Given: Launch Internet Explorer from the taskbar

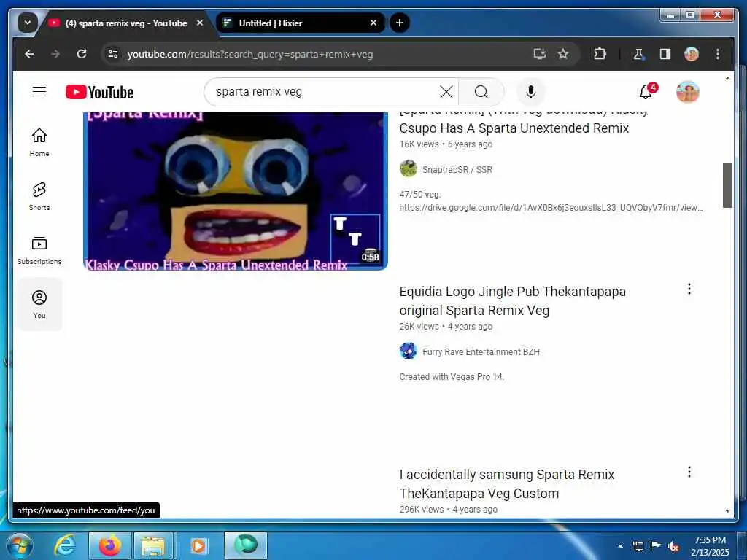Looking at the screenshot, I should coord(64,545).
